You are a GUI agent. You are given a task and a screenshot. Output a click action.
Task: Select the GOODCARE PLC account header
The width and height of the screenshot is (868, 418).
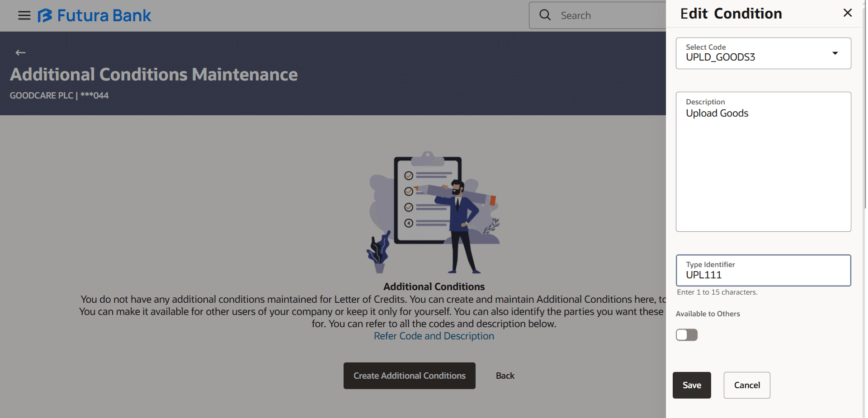pyautogui.click(x=59, y=95)
